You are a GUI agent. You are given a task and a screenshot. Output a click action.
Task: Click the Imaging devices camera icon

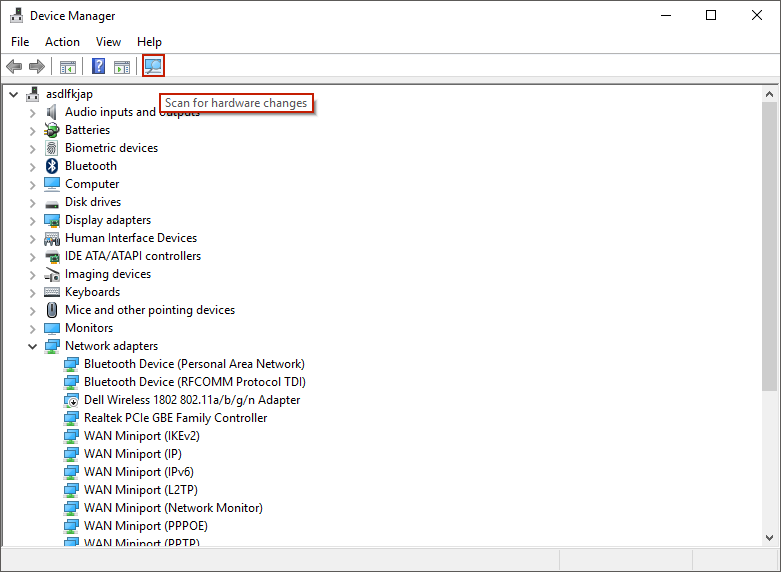(52, 274)
